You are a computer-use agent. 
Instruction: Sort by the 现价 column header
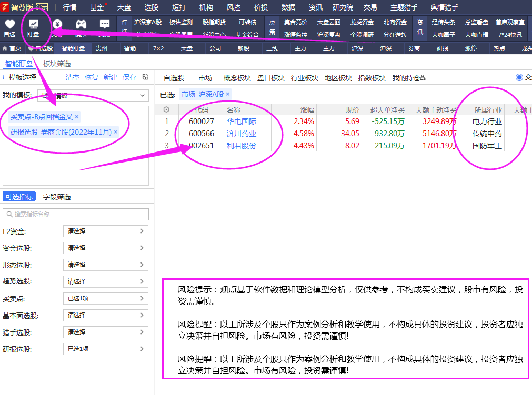click(352, 110)
